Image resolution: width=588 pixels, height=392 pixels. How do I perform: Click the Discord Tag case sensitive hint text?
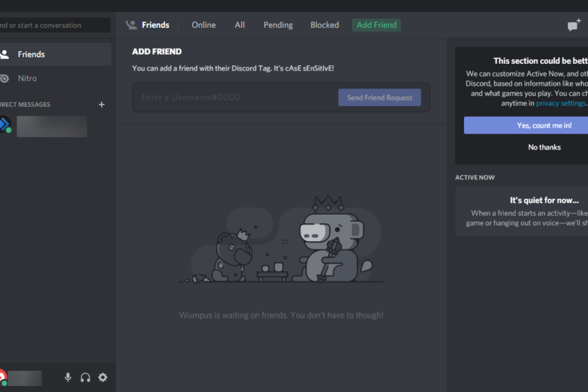pyautogui.click(x=233, y=68)
